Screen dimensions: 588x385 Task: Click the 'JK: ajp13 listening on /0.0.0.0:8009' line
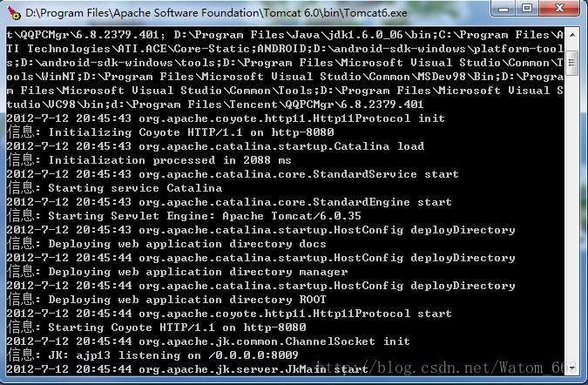152,355
